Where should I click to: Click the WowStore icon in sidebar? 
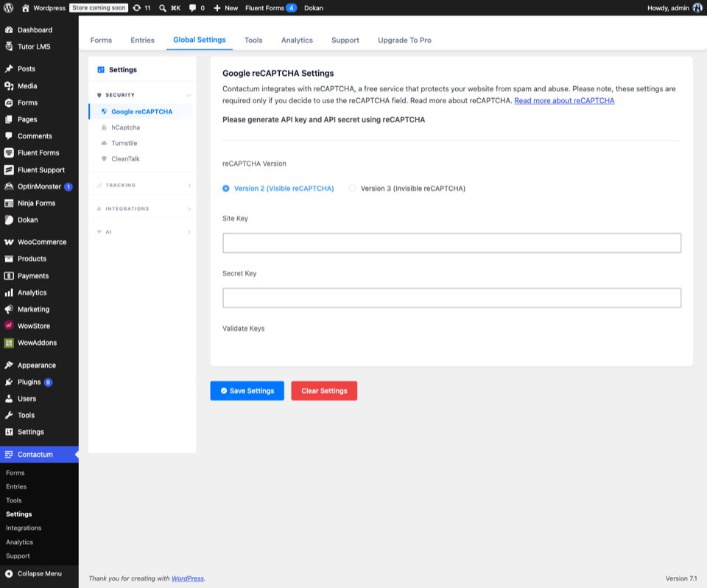(9, 326)
